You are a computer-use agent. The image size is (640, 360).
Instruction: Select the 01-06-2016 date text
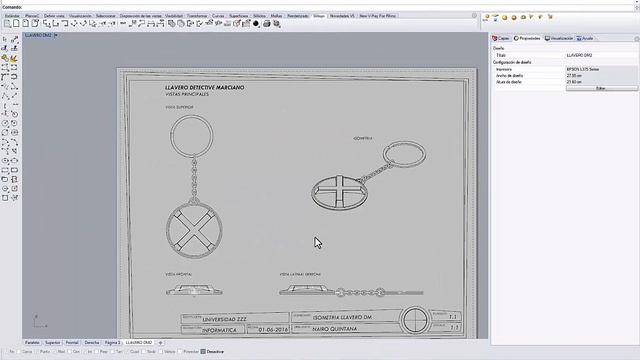pyautogui.click(x=273, y=329)
